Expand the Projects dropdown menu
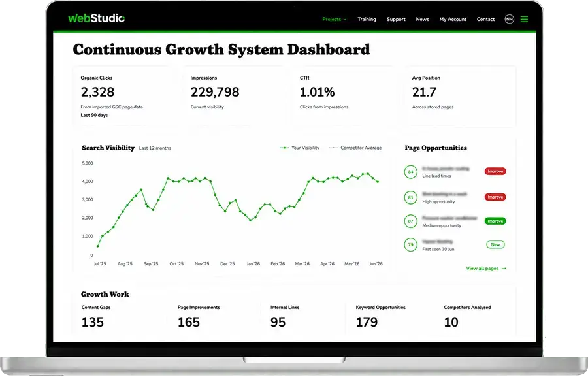 tap(334, 19)
